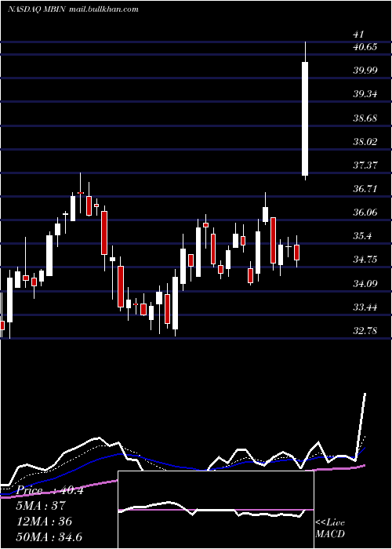Click the price label 33.44
This screenshot has height=549, width=392.
coord(365,307)
